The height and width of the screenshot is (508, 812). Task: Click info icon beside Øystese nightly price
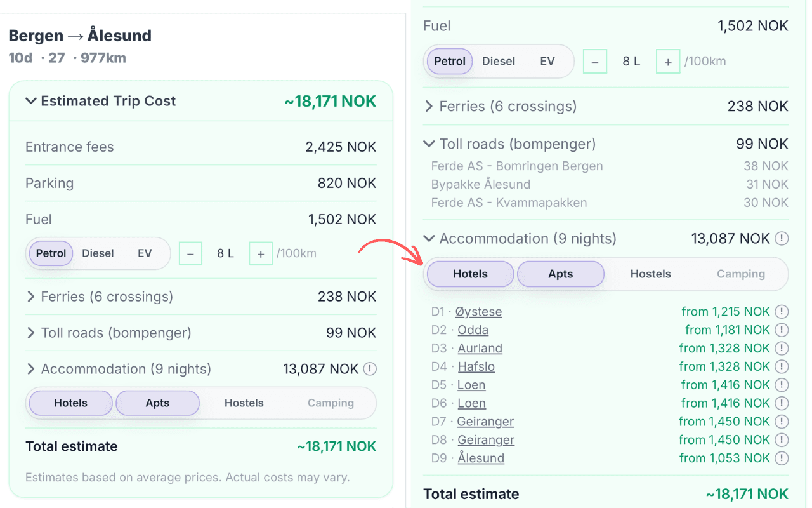(782, 312)
